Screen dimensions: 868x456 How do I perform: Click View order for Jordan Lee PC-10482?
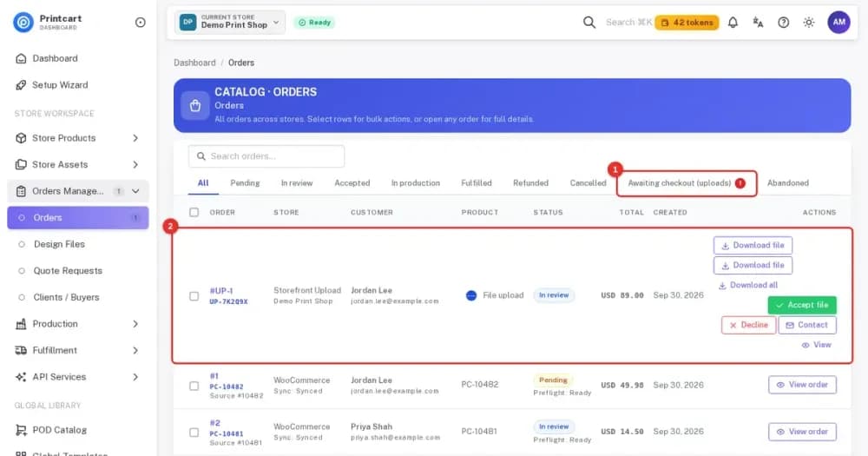[x=802, y=385]
